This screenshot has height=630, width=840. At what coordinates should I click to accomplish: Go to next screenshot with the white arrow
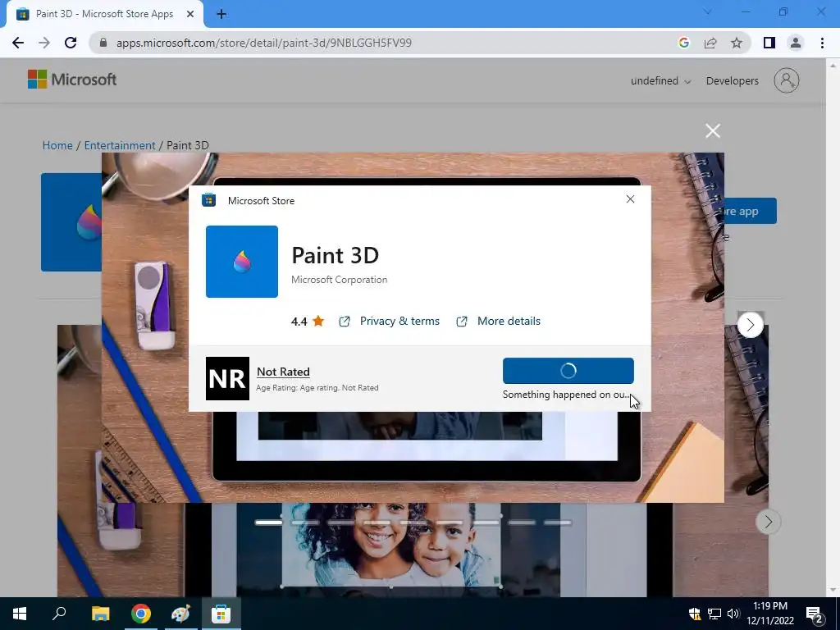pyautogui.click(x=750, y=325)
